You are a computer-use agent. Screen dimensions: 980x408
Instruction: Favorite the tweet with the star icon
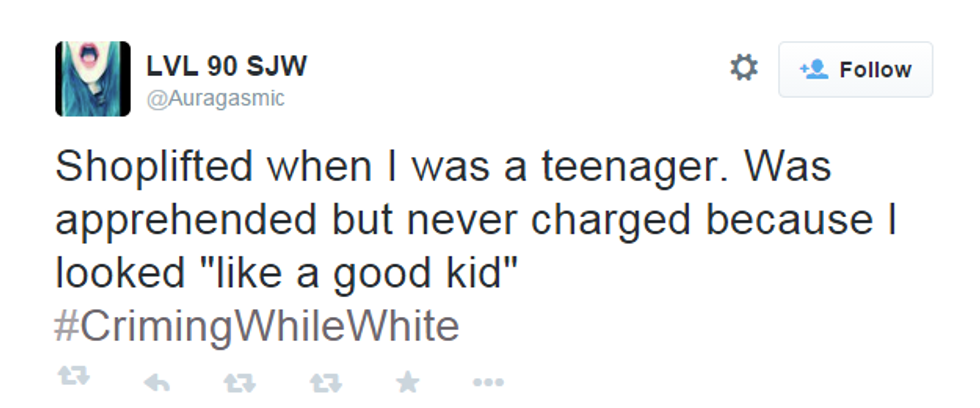click(406, 380)
